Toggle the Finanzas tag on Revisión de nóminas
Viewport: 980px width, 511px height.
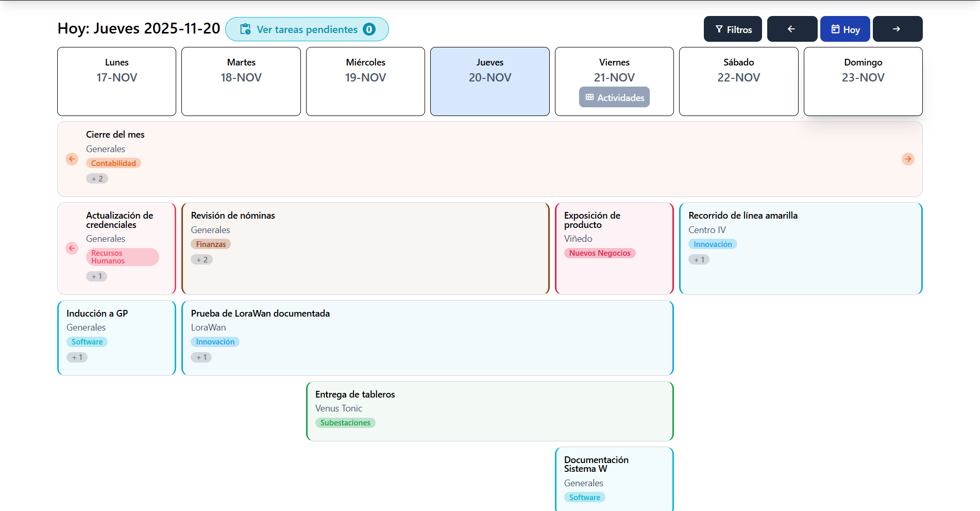click(x=211, y=244)
